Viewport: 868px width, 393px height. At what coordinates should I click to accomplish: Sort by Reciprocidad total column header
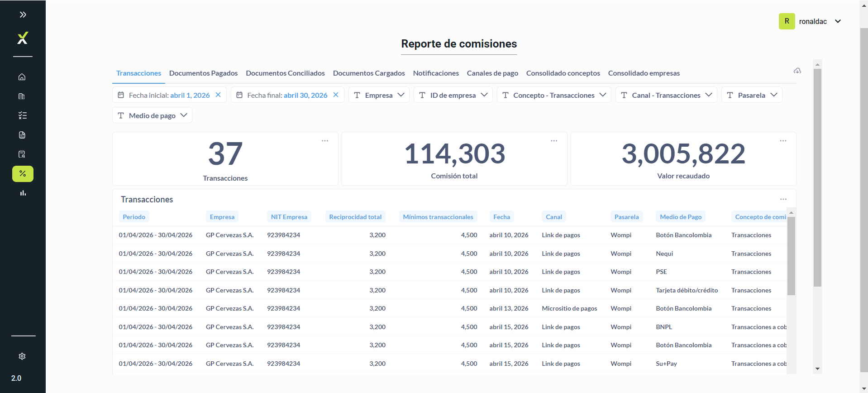(x=355, y=217)
